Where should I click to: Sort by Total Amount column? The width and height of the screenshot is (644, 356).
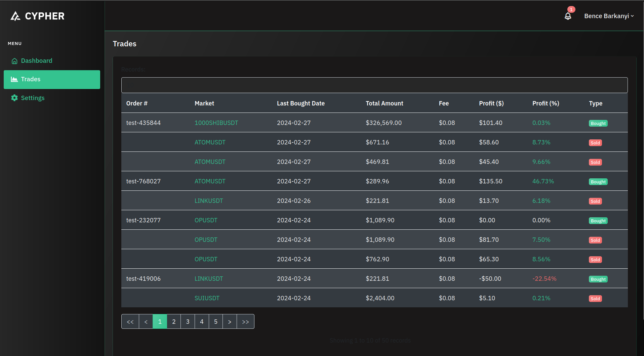tap(384, 103)
